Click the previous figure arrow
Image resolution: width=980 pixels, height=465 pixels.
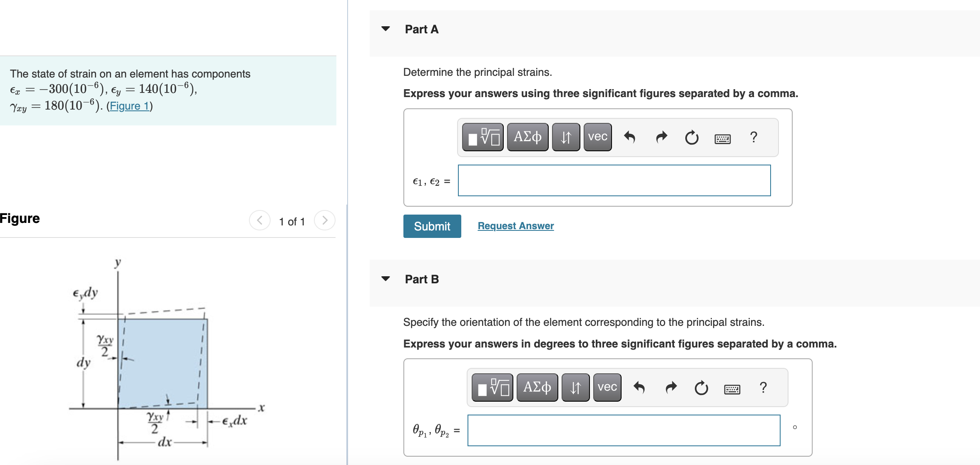tap(260, 221)
